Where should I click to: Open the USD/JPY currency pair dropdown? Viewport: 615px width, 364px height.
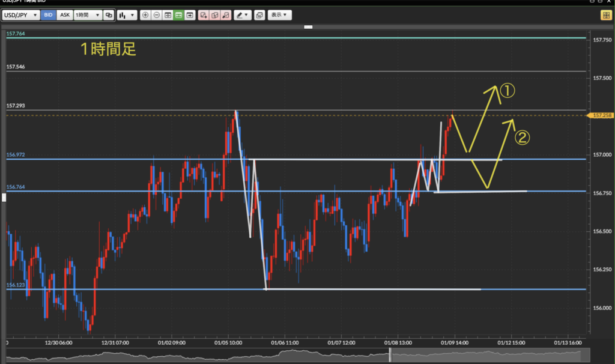[21, 15]
